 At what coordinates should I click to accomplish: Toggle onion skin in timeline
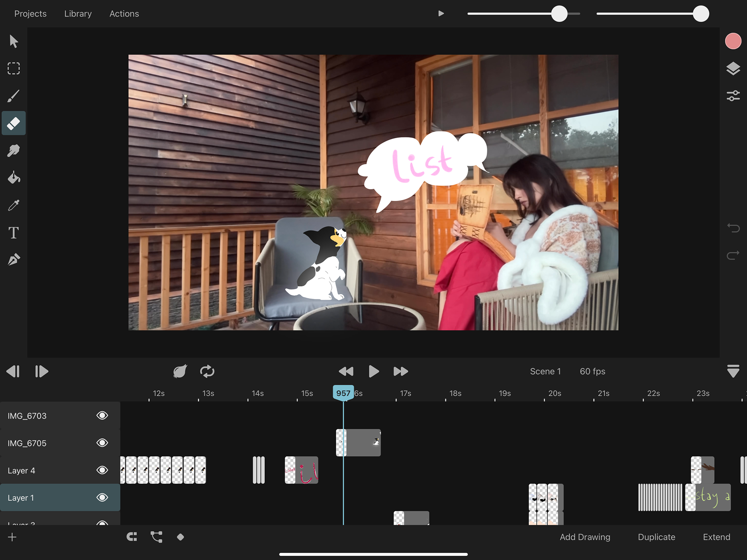pos(180,371)
